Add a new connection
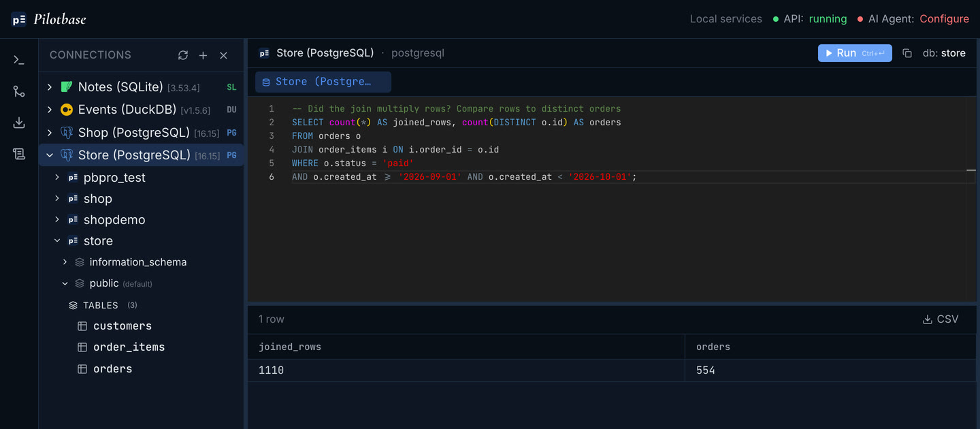The image size is (980, 429). point(203,55)
